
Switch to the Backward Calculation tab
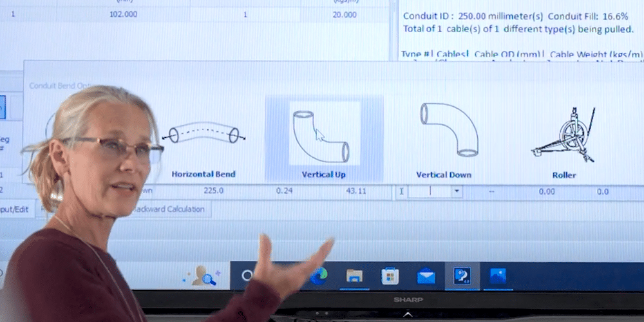pos(169,209)
